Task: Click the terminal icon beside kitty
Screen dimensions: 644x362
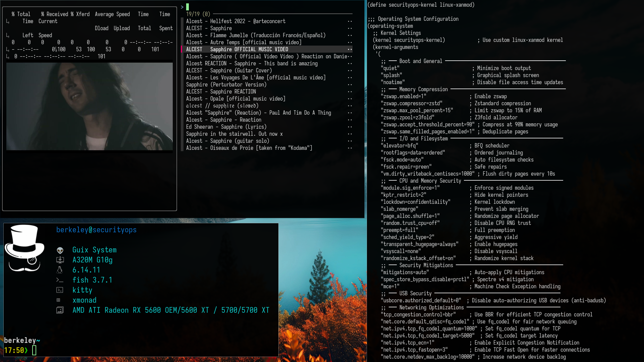Action: [60, 290]
